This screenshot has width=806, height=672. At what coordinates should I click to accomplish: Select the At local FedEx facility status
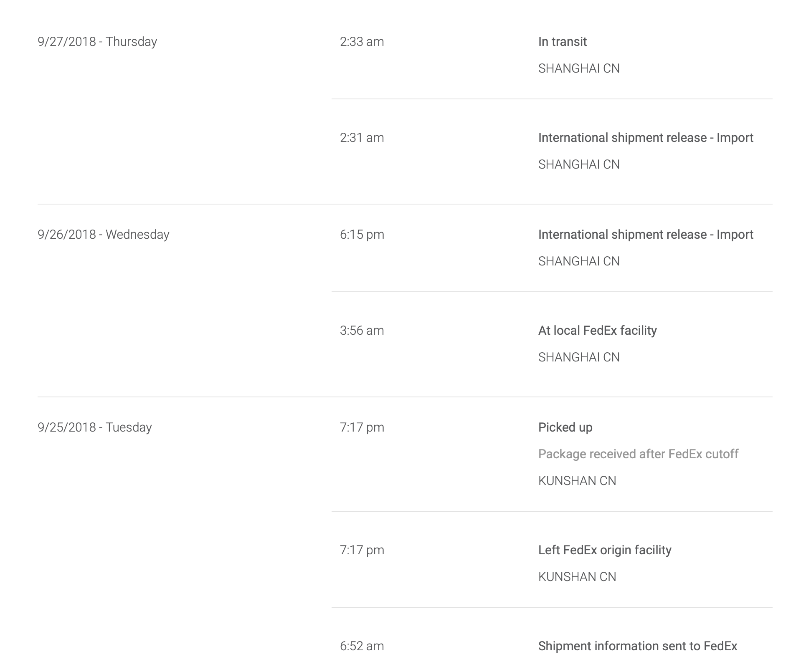597,331
